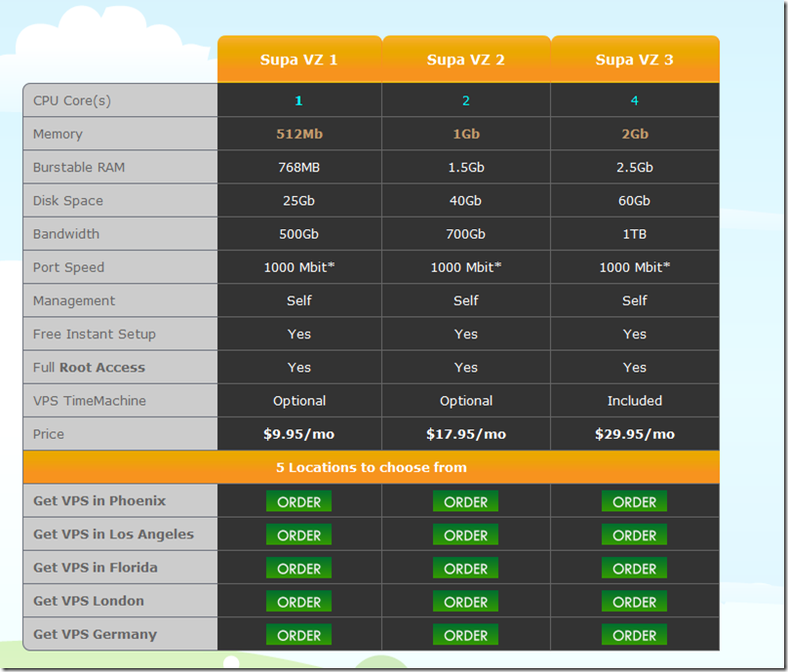788x672 pixels.
Task: Click the "25Gb" disk space value
Action: tap(298, 201)
